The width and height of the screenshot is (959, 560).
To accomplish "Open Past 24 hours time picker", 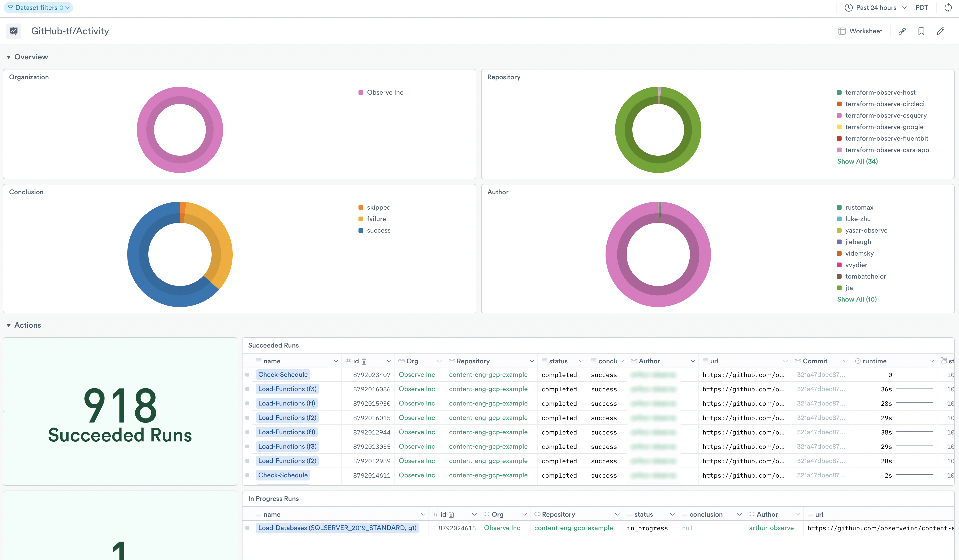I will [876, 8].
